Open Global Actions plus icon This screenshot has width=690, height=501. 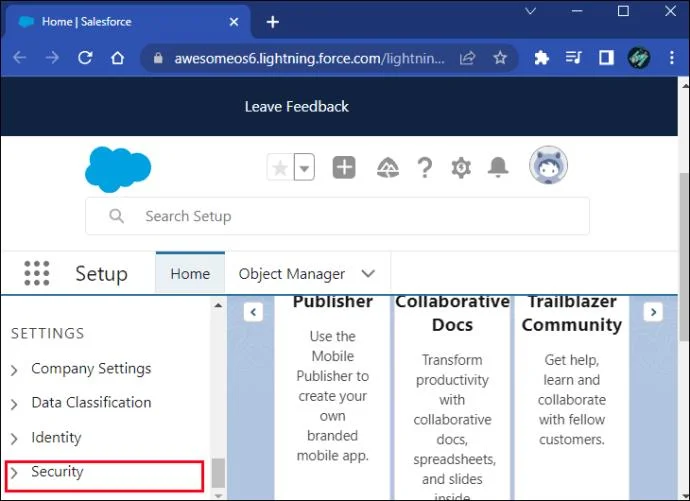point(344,168)
